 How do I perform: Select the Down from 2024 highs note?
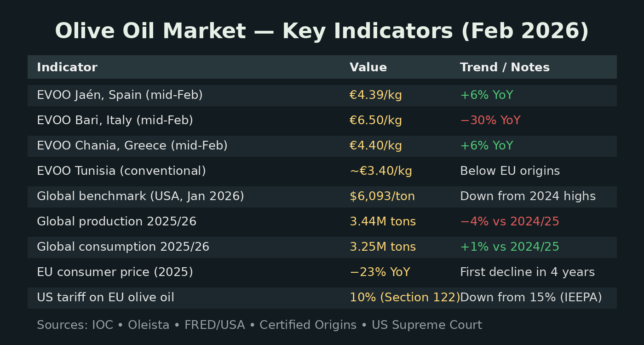528,196
